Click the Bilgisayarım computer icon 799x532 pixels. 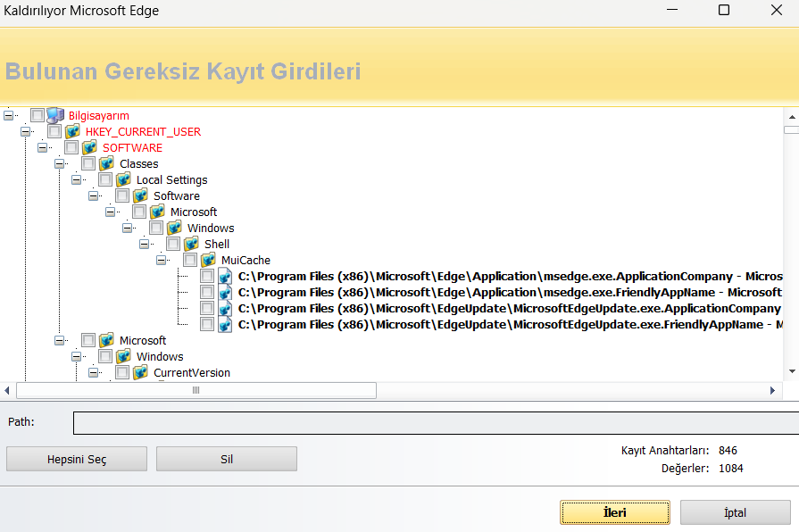coord(55,115)
